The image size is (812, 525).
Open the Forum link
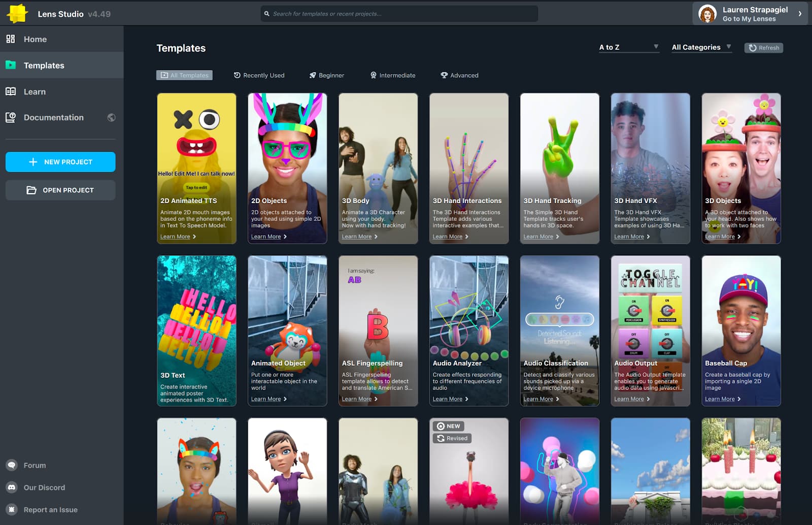[35, 465]
